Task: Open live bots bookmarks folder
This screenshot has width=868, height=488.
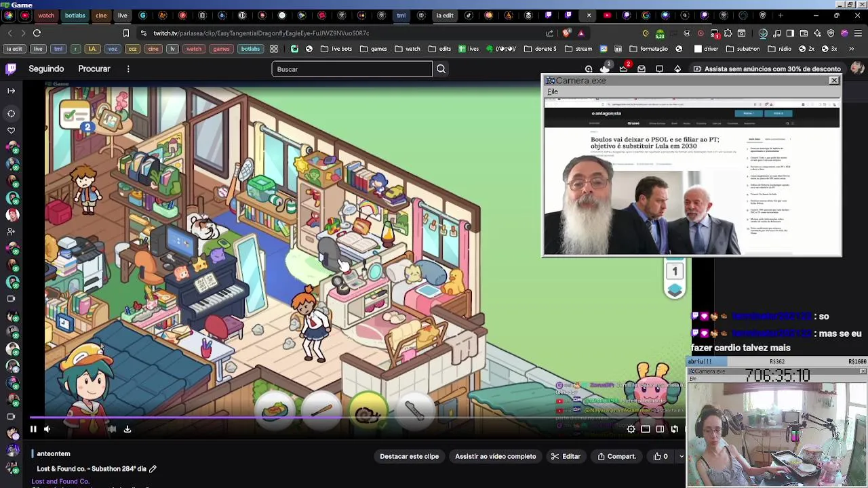Action: (336, 49)
